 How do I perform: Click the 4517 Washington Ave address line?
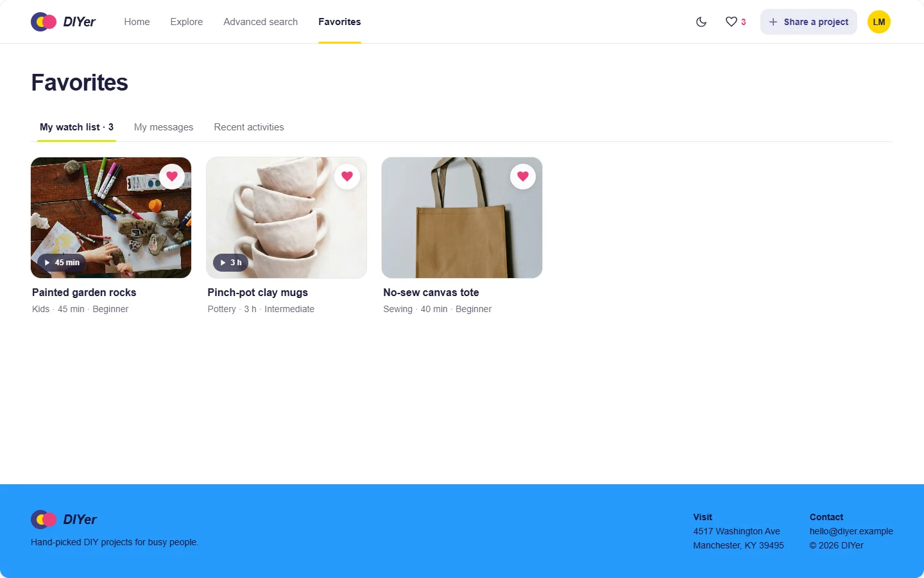[737, 531]
